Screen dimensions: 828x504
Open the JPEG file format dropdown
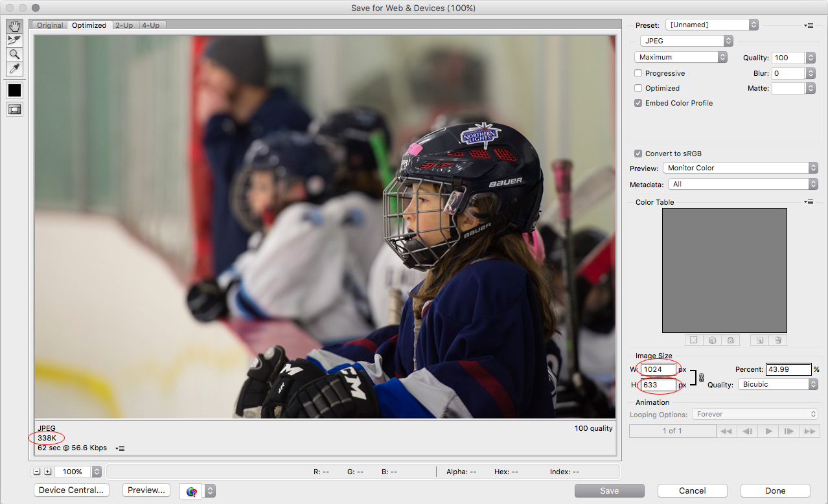point(685,41)
